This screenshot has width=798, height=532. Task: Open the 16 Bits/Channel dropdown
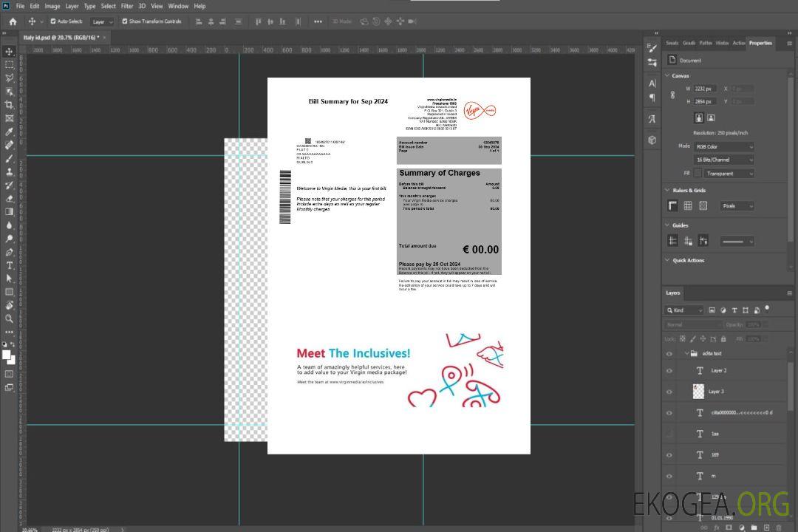[x=723, y=160]
